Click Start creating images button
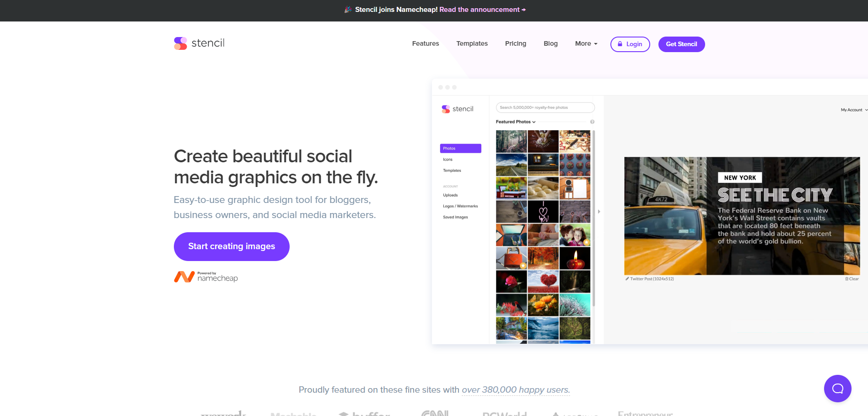 coord(232,246)
